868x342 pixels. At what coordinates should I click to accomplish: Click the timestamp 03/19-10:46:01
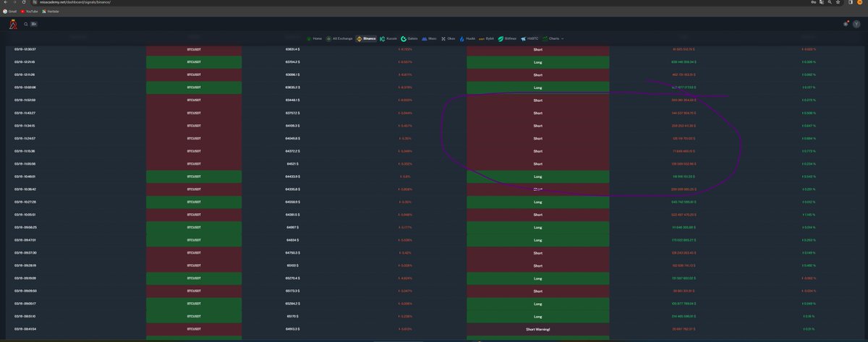point(25,176)
